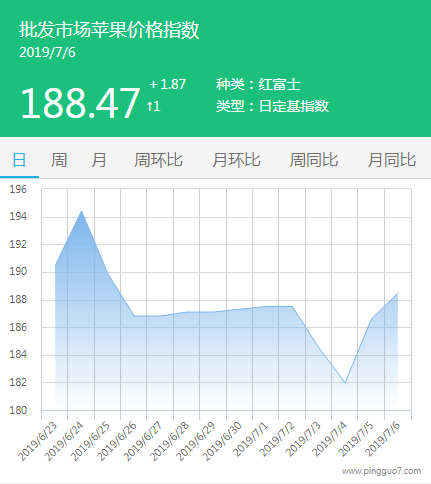Click the y-axis label 190
The width and height of the screenshot is (431, 484).
pyautogui.click(x=18, y=271)
